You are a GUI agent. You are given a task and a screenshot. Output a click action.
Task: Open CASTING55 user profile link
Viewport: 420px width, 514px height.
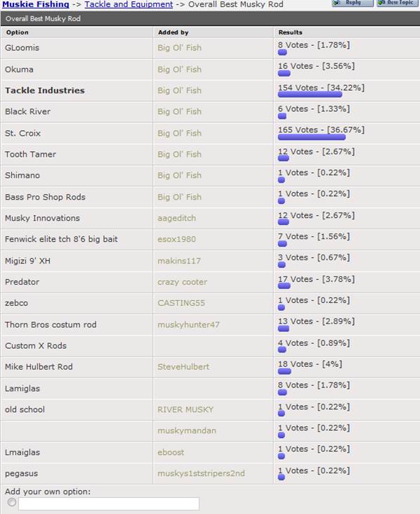181,303
